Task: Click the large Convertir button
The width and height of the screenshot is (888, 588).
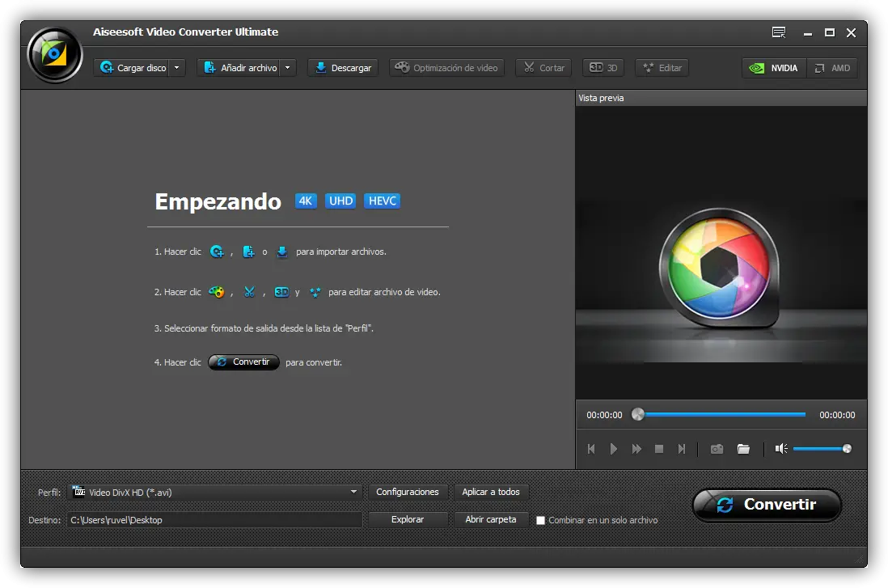Action: pos(767,506)
